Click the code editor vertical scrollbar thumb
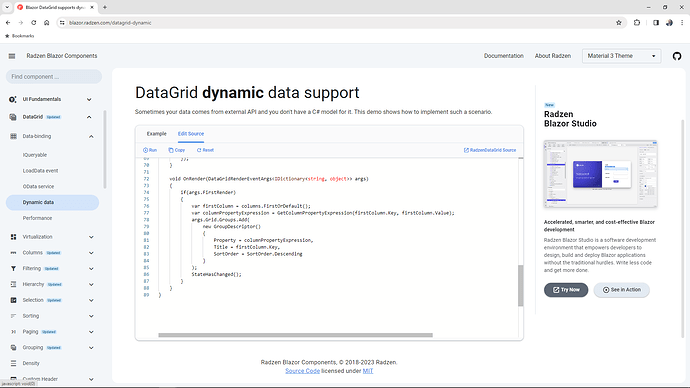This screenshot has width=690, height=388. coord(521,286)
